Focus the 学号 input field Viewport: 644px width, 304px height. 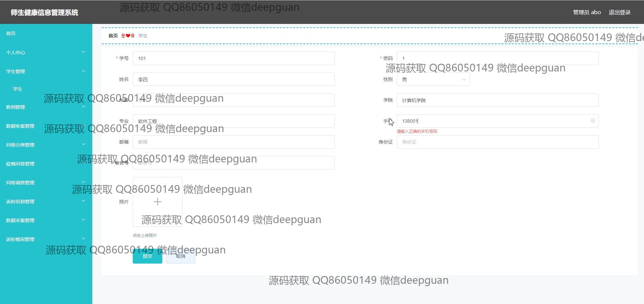tap(233, 58)
